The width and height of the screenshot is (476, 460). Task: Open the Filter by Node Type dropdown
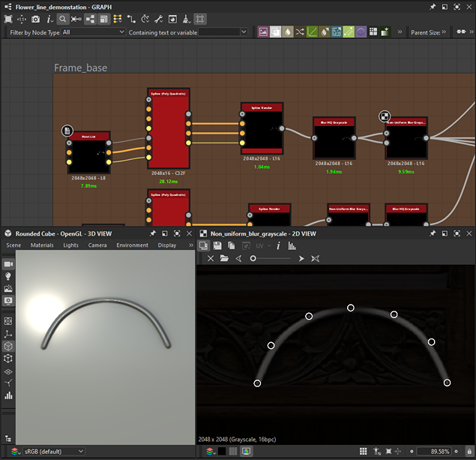[x=94, y=32]
